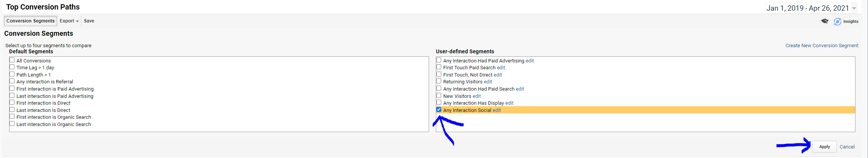868x158 pixels.
Task: Check Any interaction is Referral segment
Action: pyautogui.click(x=12, y=81)
